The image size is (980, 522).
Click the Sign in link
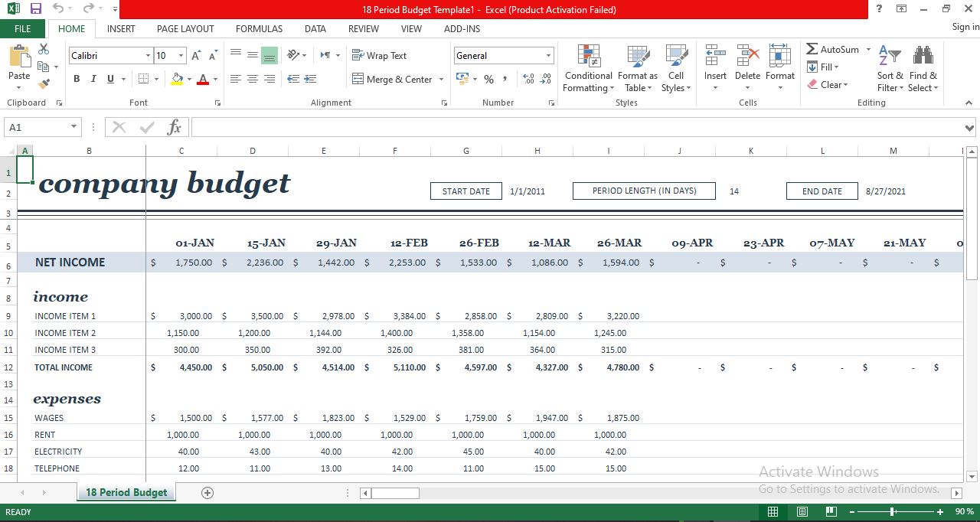tap(964, 27)
